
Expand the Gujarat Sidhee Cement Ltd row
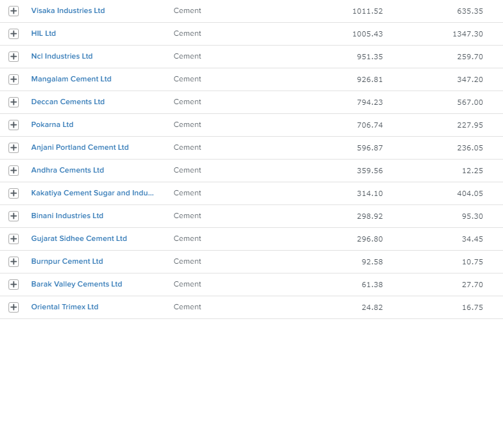[14, 239]
